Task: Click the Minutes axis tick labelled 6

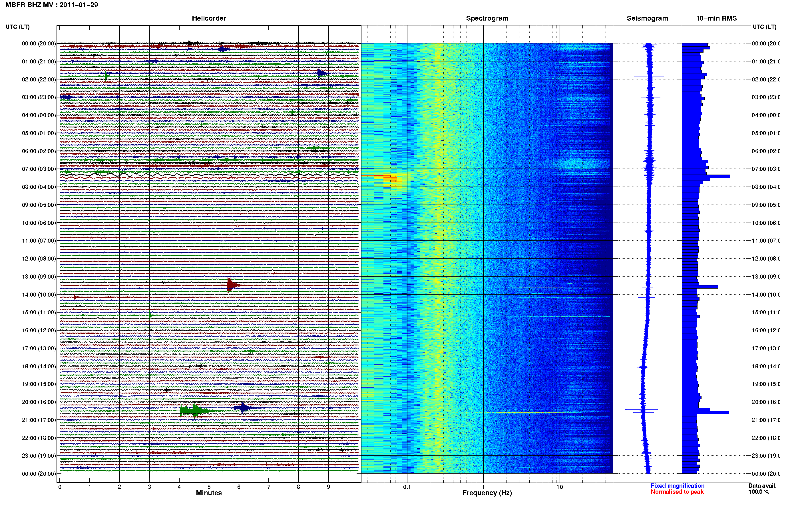Action: point(239,487)
